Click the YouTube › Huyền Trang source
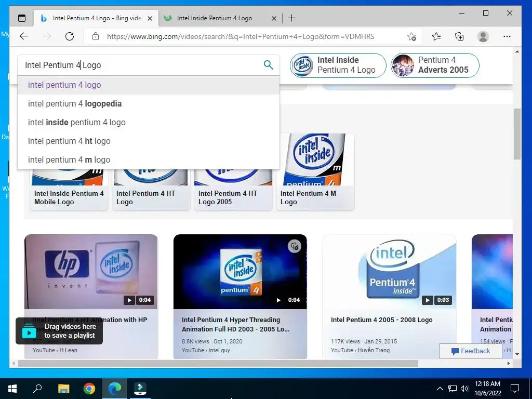This screenshot has height=399, width=532. (360, 350)
